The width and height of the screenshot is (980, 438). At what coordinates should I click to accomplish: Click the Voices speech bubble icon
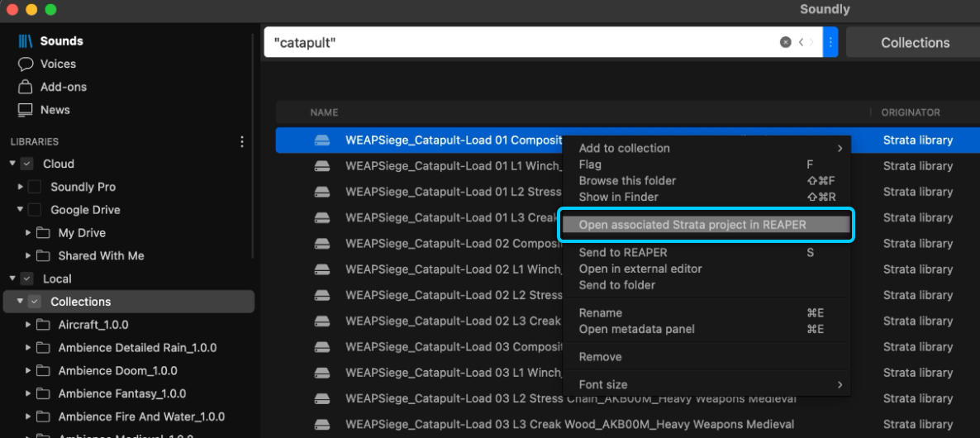click(25, 64)
